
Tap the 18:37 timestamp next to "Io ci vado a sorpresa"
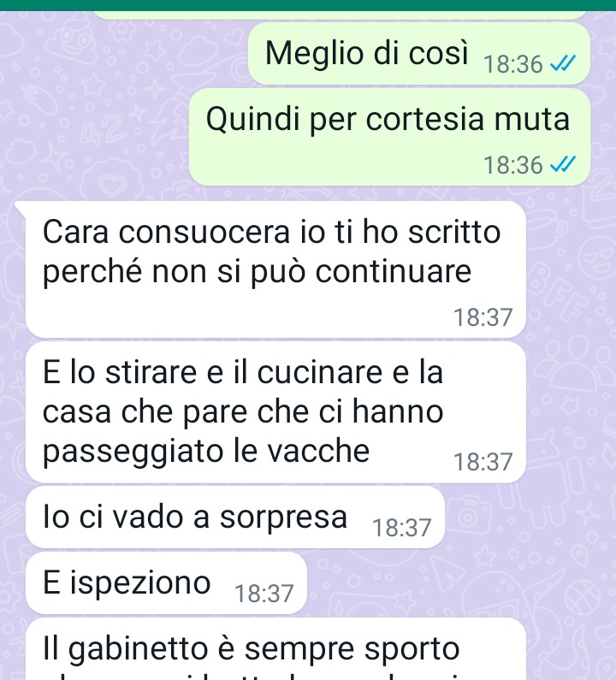pos(402,528)
